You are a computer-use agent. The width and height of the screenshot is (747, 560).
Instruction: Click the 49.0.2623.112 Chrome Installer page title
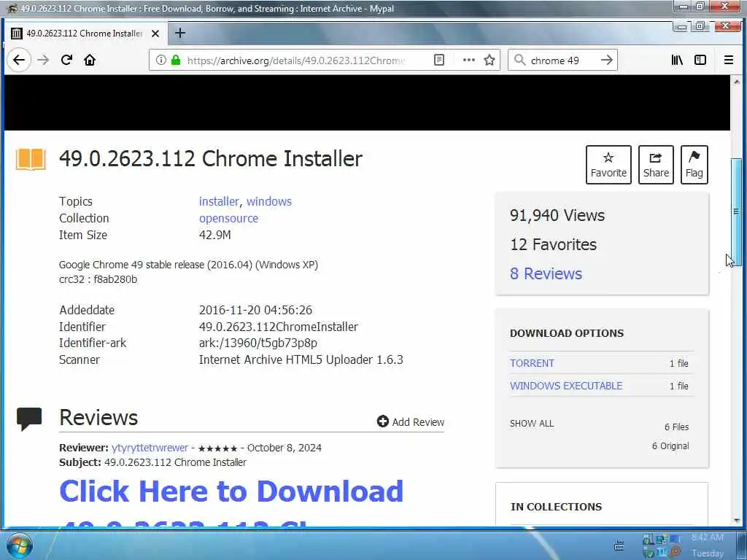(x=211, y=158)
